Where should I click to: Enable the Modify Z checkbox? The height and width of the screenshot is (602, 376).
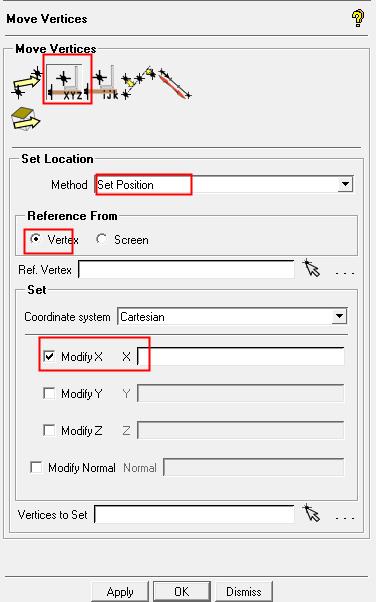(x=49, y=430)
